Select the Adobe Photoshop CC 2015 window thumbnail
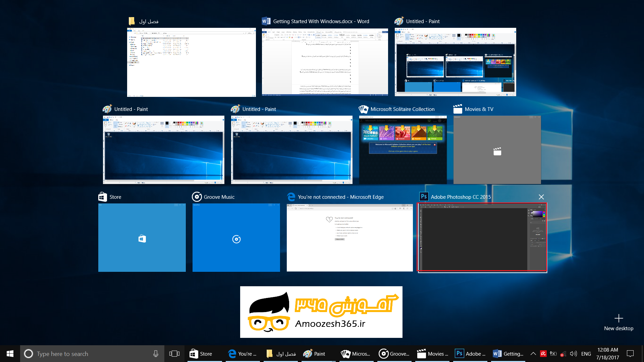This screenshot has width=644, height=362. tap(482, 237)
